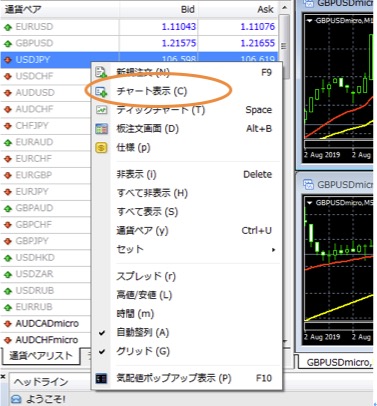Click the Ask column header
The width and height of the screenshot is (377, 406).
(238, 9)
